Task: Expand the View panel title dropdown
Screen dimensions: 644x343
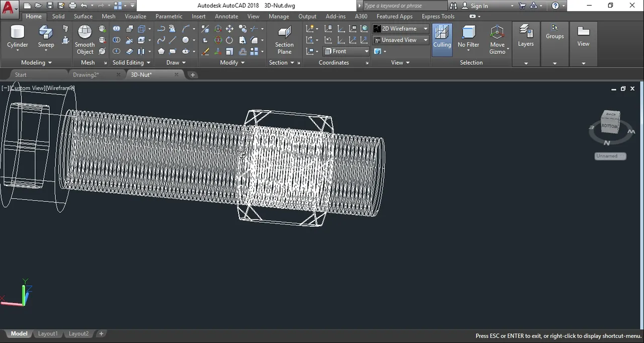Action: click(x=400, y=62)
